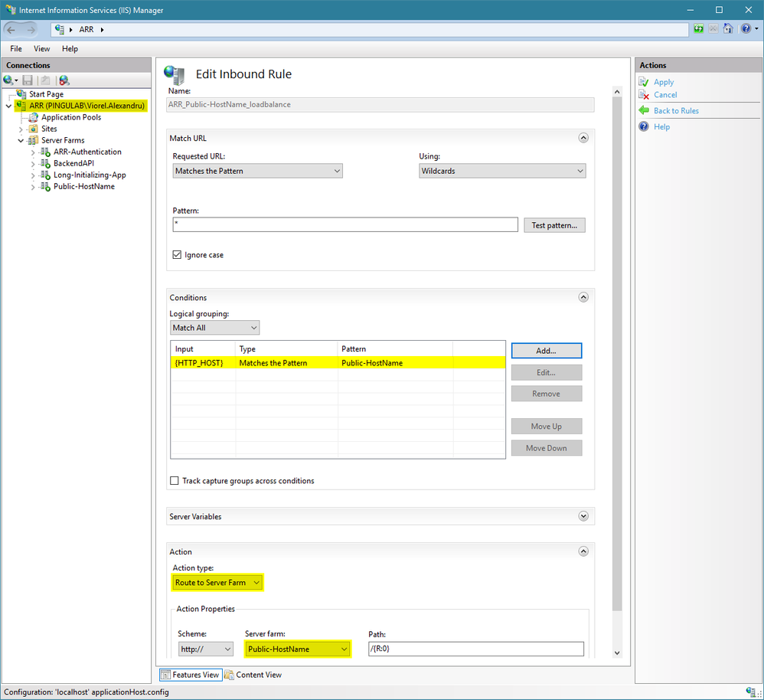Image resolution: width=764 pixels, height=700 pixels.
Task: Open the File menu
Action: point(16,49)
